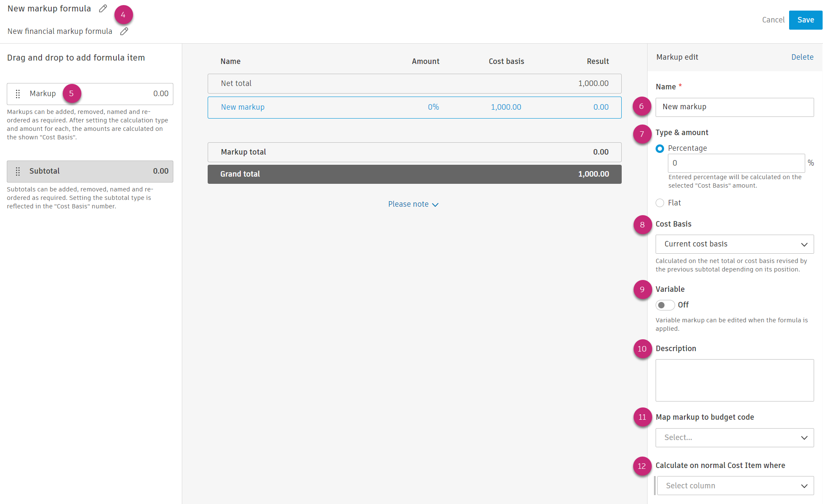823x504 pixels.
Task: Click the Cancel link
Action: (x=773, y=20)
